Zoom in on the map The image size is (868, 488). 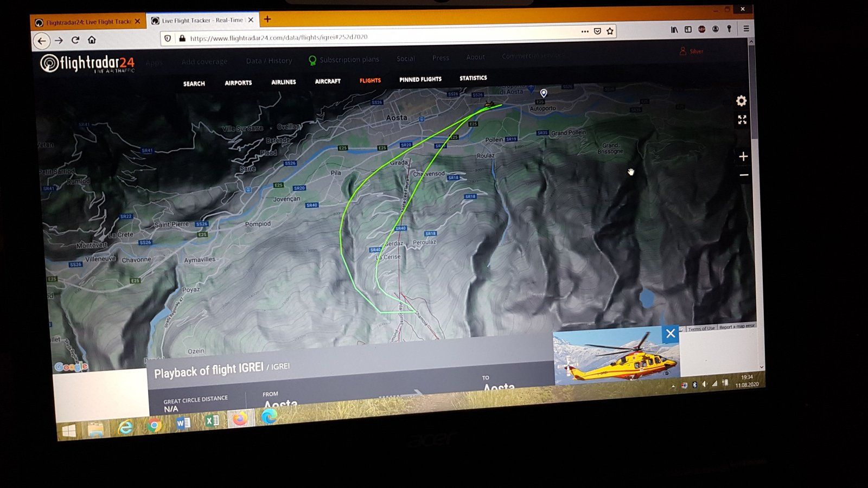click(743, 156)
